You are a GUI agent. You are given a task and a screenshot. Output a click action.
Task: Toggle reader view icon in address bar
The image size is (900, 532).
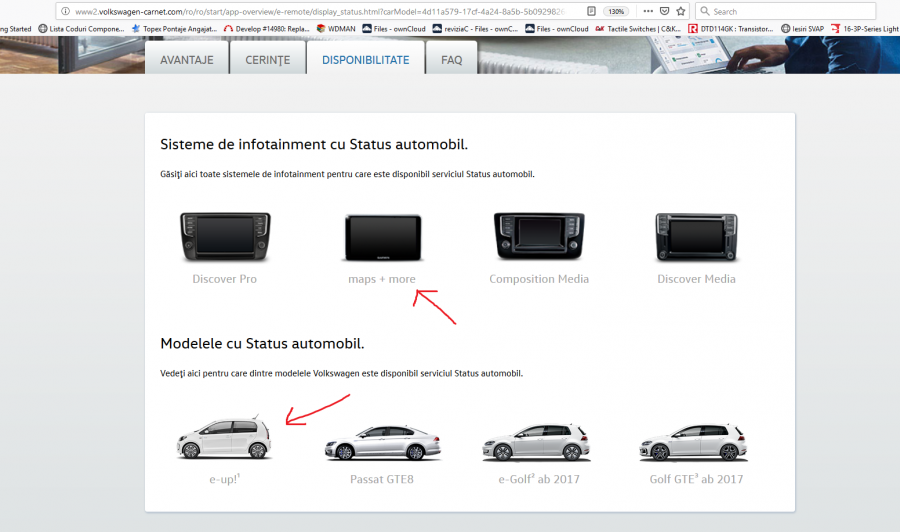point(591,11)
